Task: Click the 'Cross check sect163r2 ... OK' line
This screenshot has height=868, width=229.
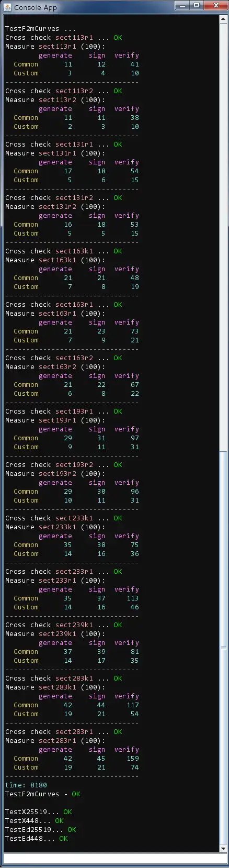Action: [x=64, y=358]
